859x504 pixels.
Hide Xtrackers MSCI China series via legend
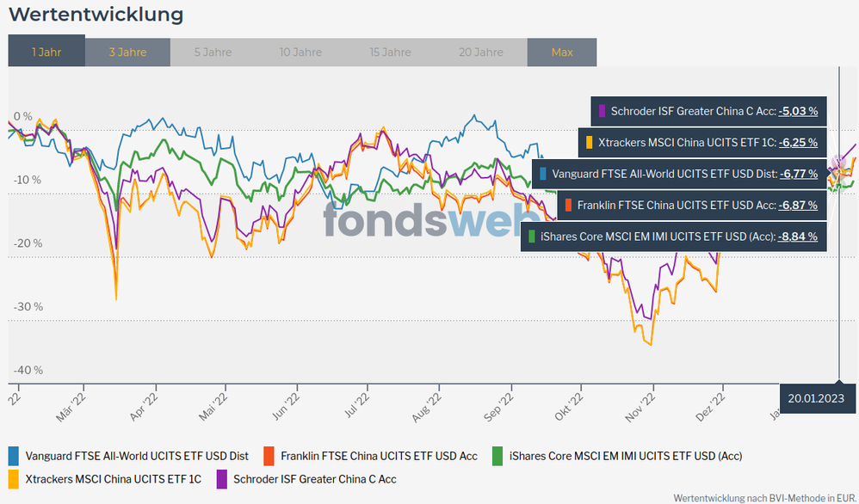(113, 478)
